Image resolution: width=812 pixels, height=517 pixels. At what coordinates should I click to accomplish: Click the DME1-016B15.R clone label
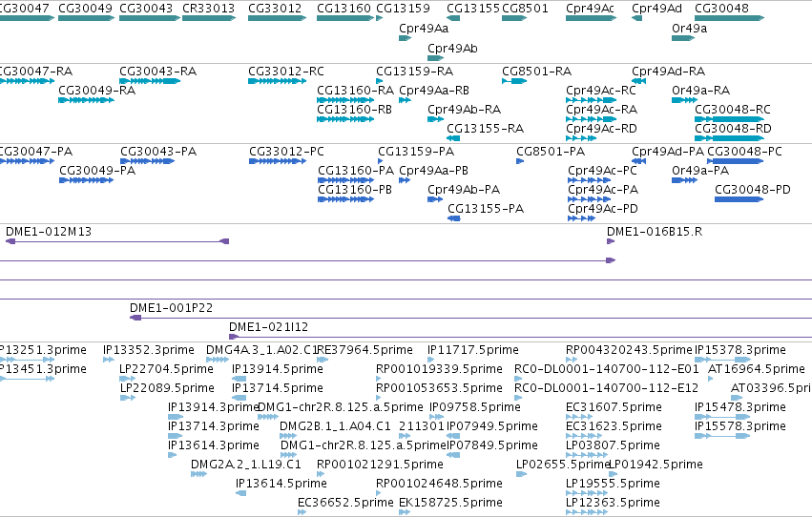coord(655,232)
